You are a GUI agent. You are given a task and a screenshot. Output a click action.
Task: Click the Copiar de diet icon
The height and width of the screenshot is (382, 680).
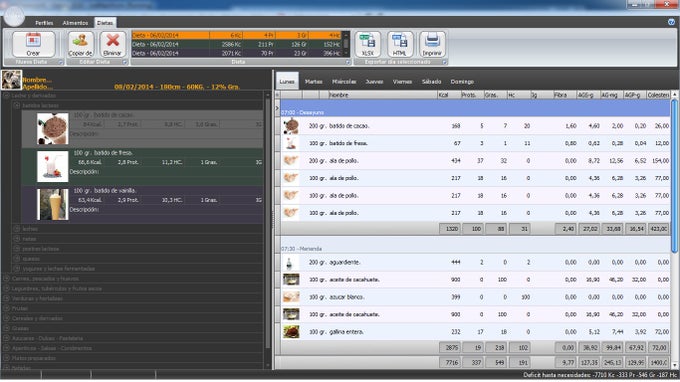coord(81,44)
